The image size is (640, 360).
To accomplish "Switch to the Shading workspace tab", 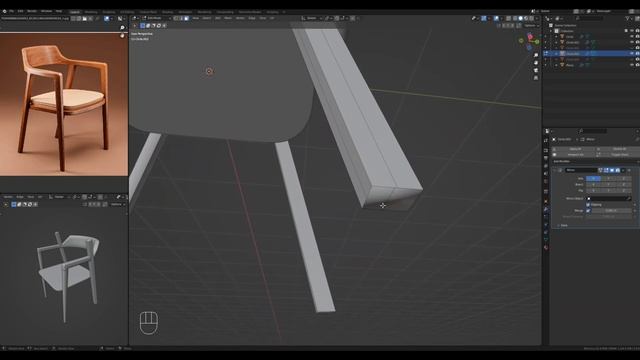I will [x=167, y=12].
